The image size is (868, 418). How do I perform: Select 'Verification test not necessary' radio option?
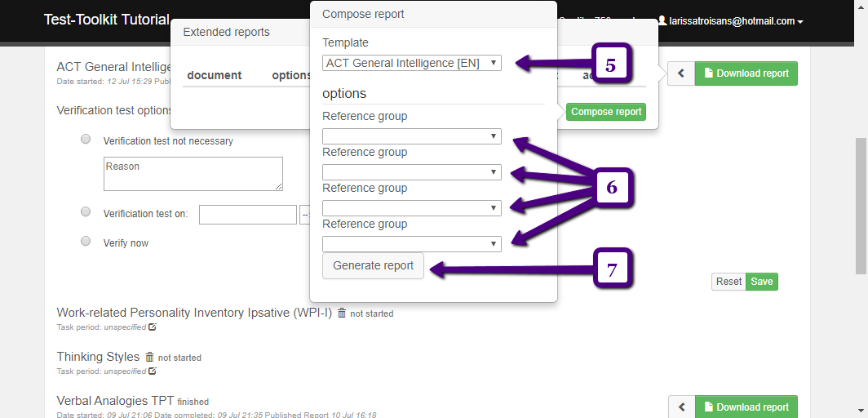click(86, 139)
